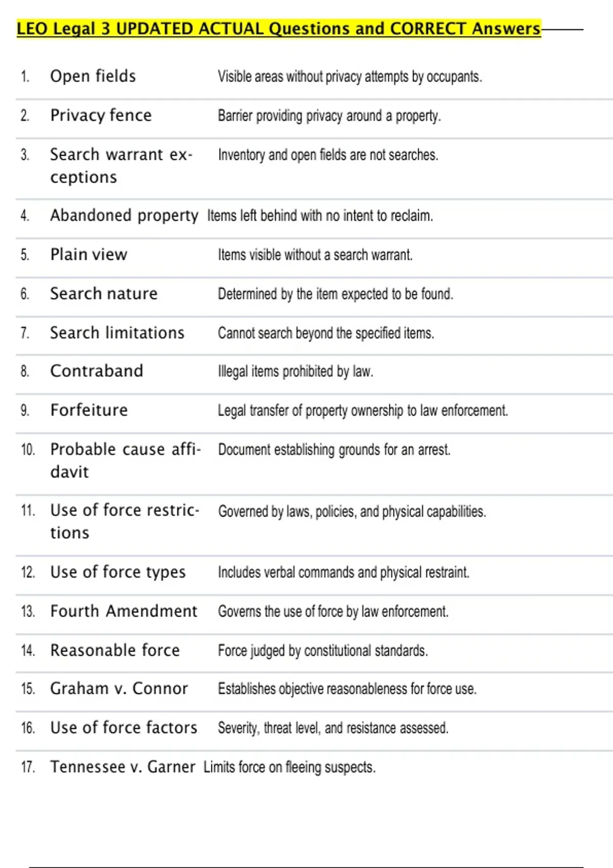Select the "Tennessee v. Garner" term
Screen dimensions: 613x868
123,767
